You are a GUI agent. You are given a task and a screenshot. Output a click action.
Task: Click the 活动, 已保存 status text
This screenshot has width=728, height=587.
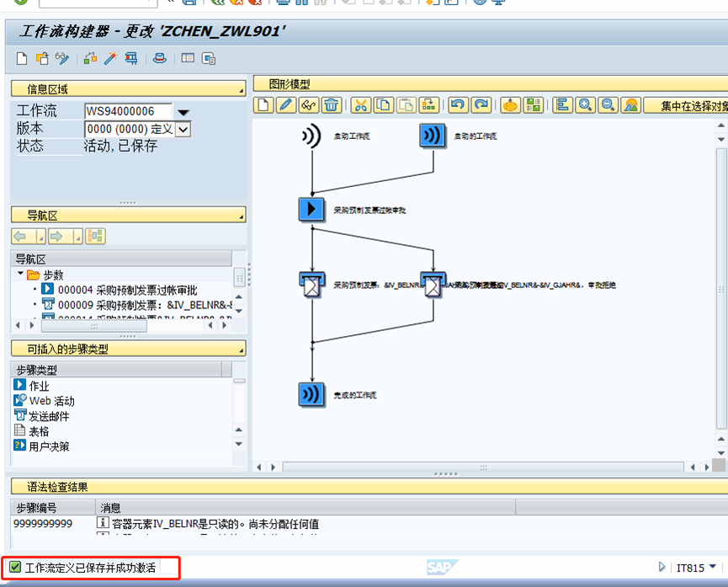120,146
